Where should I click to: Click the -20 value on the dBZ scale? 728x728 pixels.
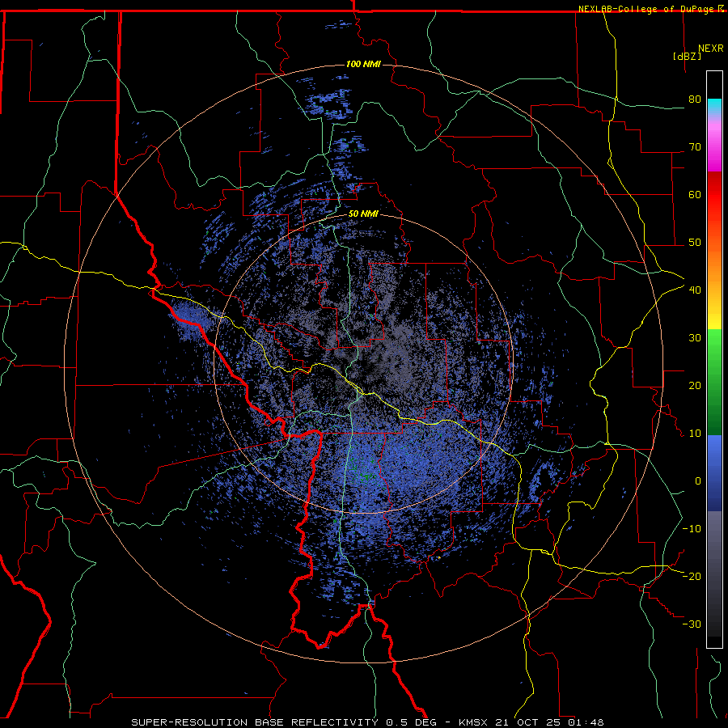[x=692, y=577]
